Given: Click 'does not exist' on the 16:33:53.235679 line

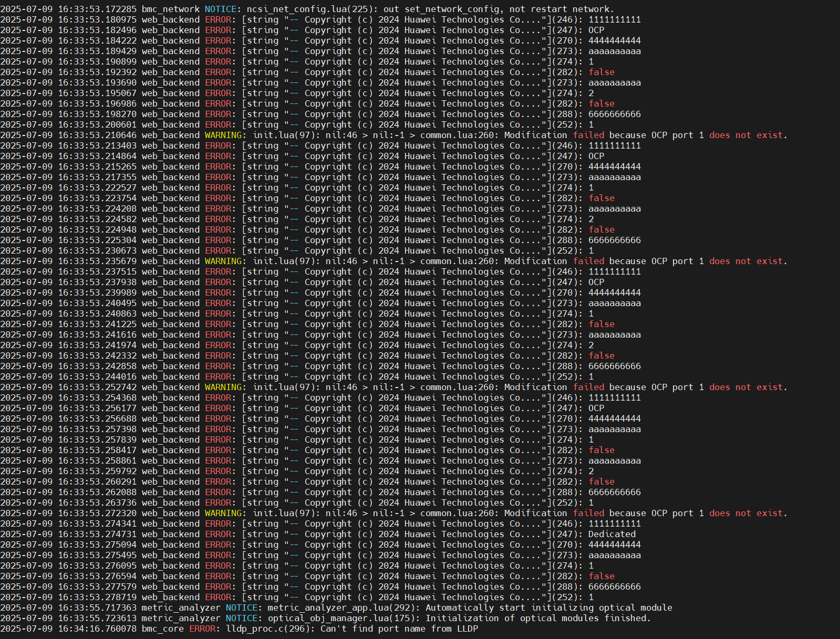Looking at the screenshot, I should pos(746,261).
